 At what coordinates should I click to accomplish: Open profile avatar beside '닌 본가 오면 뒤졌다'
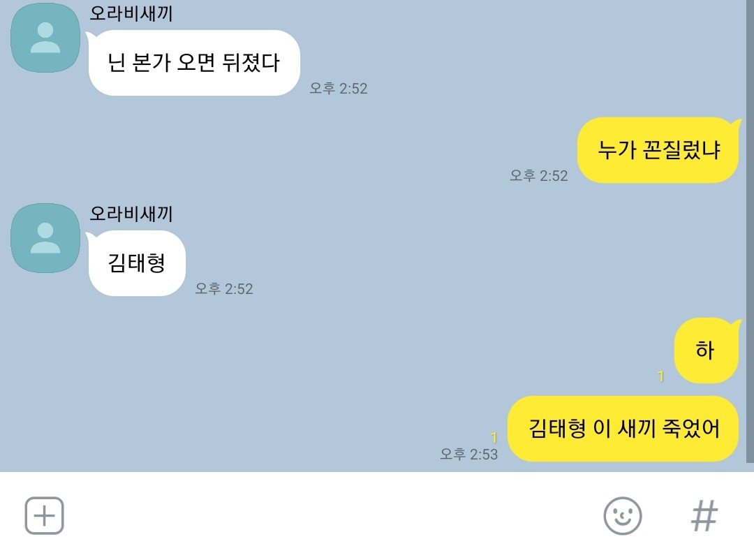(x=45, y=38)
